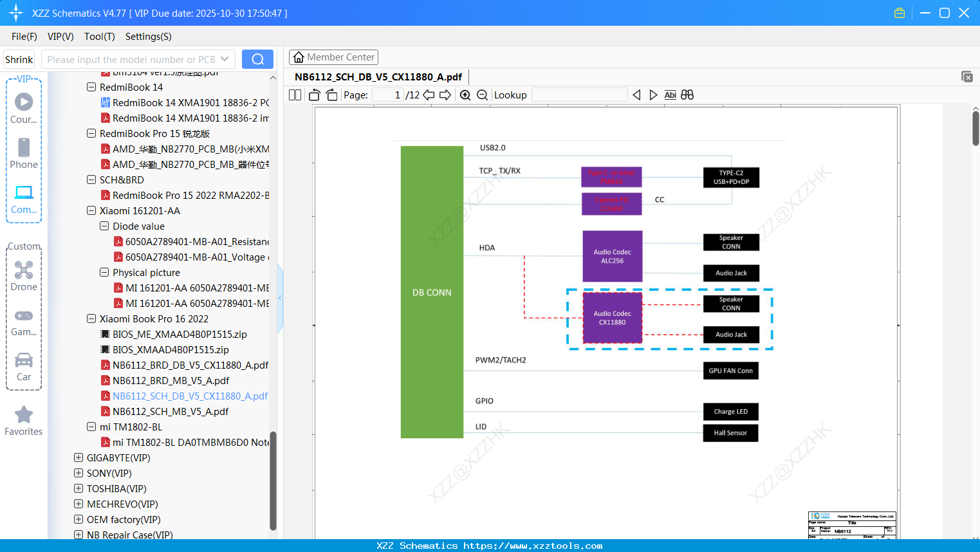
Task: Select the NB6112_SCH_DB_V5_CX11880_A.pdf tab
Action: [378, 77]
